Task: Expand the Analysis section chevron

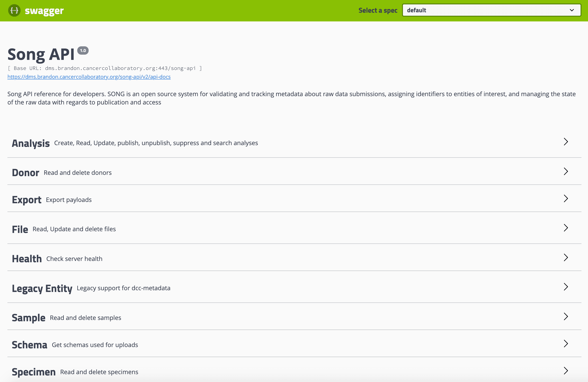Action: (566, 142)
